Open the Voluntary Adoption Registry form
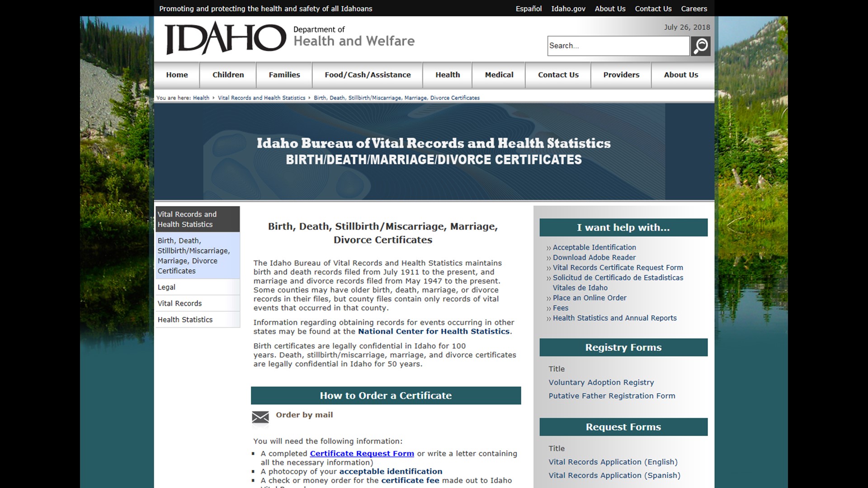The image size is (868, 488). [x=601, y=382]
